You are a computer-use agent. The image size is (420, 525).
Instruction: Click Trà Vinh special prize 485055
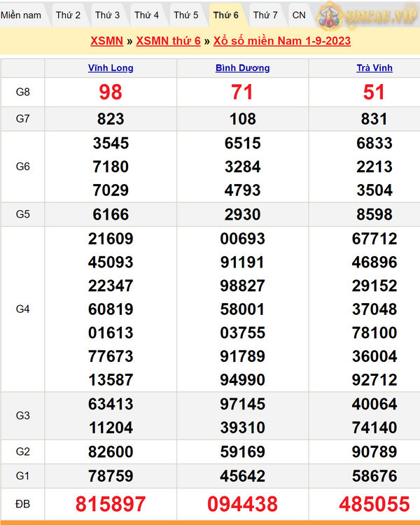tap(374, 503)
